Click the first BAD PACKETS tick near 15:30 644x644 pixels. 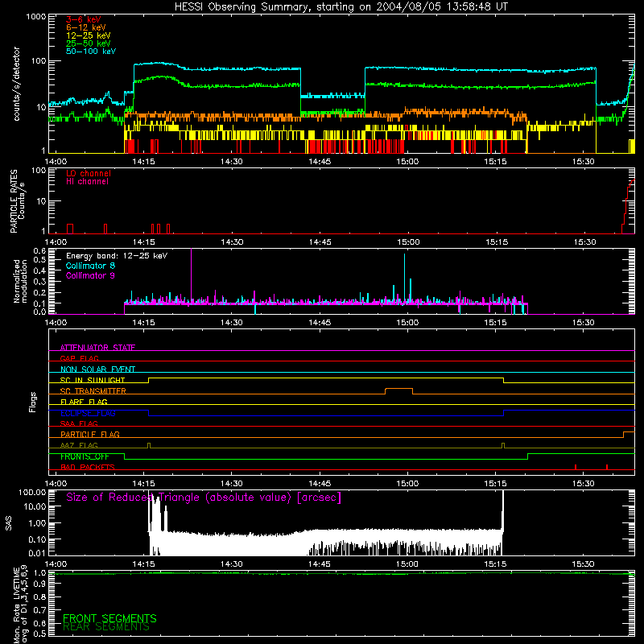pos(576,467)
